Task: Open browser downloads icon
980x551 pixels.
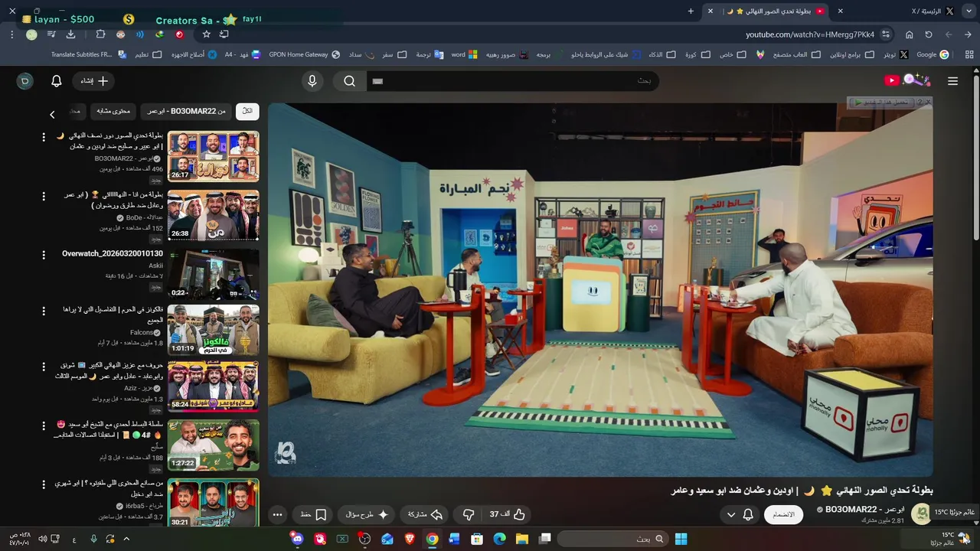Action: point(70,34)
